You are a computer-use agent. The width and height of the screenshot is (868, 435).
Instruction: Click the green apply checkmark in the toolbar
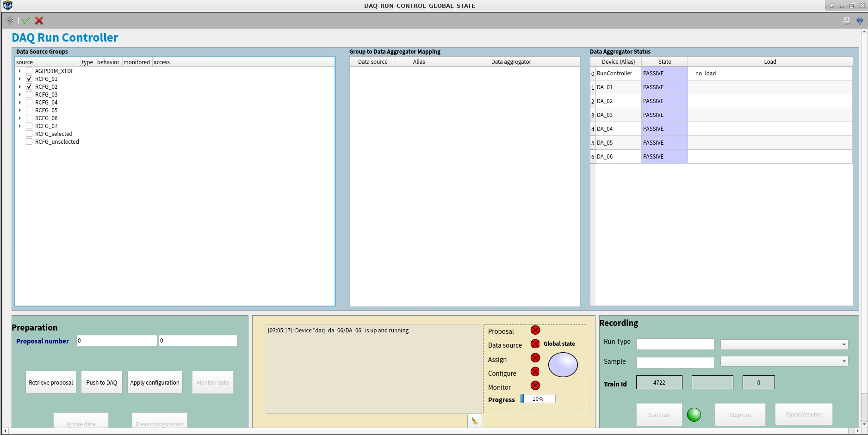coord(26,20)
